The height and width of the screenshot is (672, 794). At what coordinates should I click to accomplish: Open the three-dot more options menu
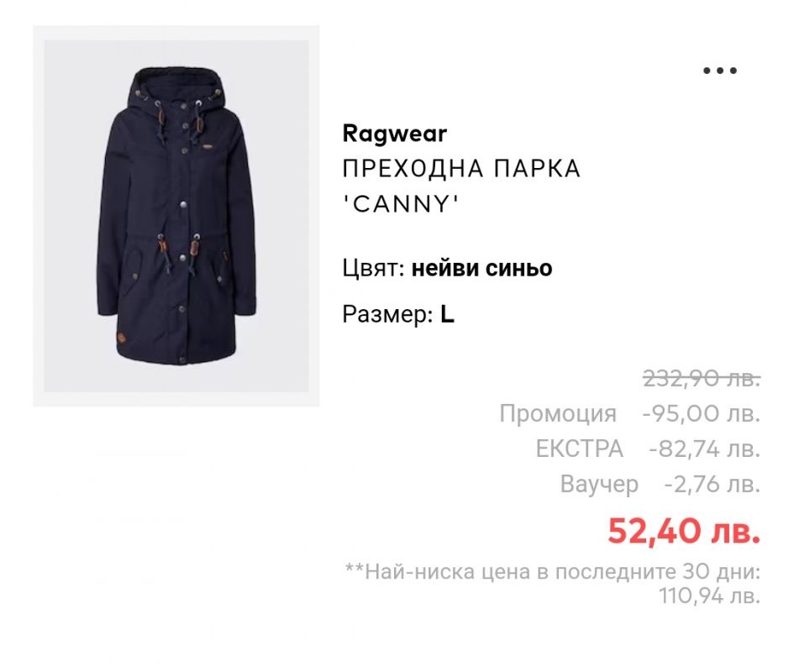719,71
